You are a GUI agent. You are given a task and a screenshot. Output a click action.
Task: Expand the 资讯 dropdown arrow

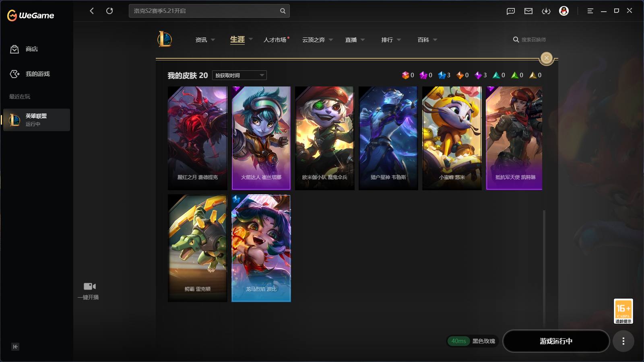213,40
